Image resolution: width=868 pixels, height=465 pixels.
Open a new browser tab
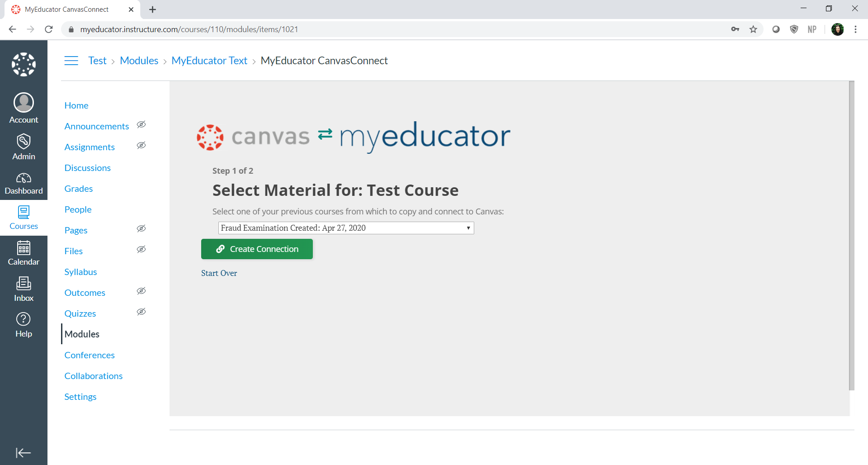pos(153,9)
